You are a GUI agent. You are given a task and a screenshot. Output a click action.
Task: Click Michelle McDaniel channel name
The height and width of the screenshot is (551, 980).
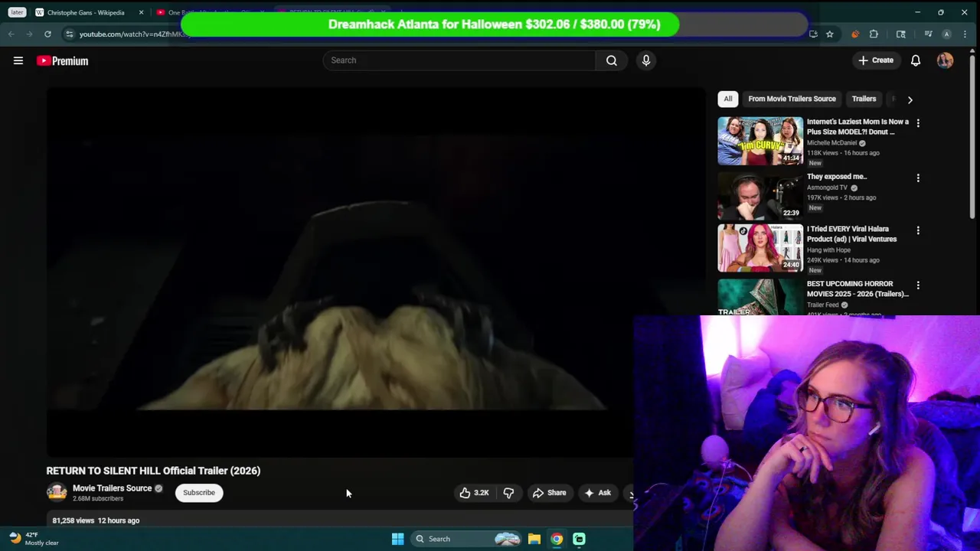point(831,143)
